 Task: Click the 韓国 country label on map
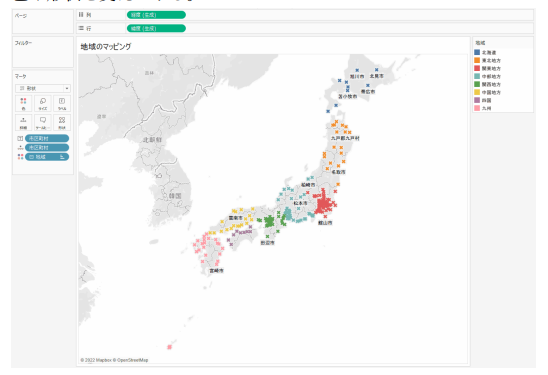point(175,196)
